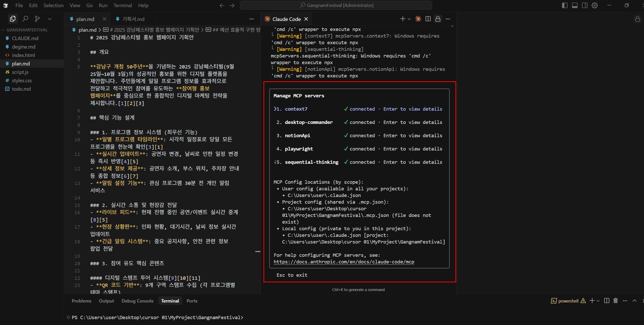The height and width of the screenshot is (325, 644).
Task: Open todo.md in the file explorer
Action: click(21, 89)
